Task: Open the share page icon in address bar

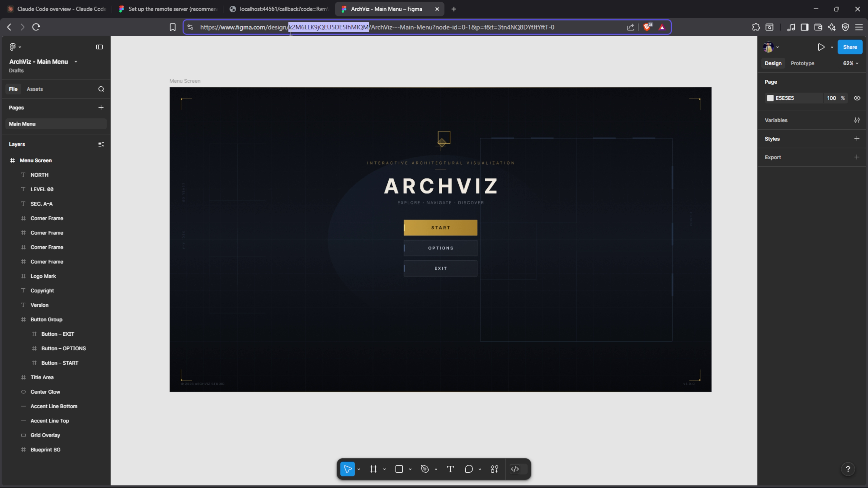Action: pos(630,27)
